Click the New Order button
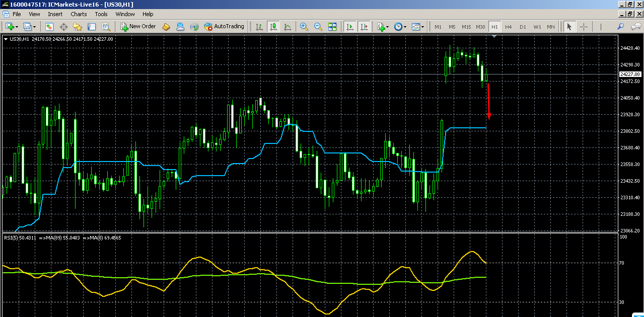 tap(138, 27)
